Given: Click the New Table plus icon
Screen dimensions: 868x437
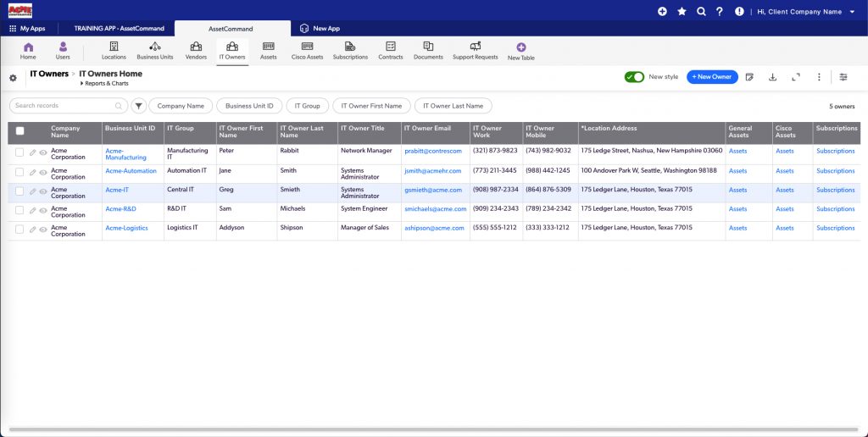Looking at the screenshot, I should coord(521,47).
